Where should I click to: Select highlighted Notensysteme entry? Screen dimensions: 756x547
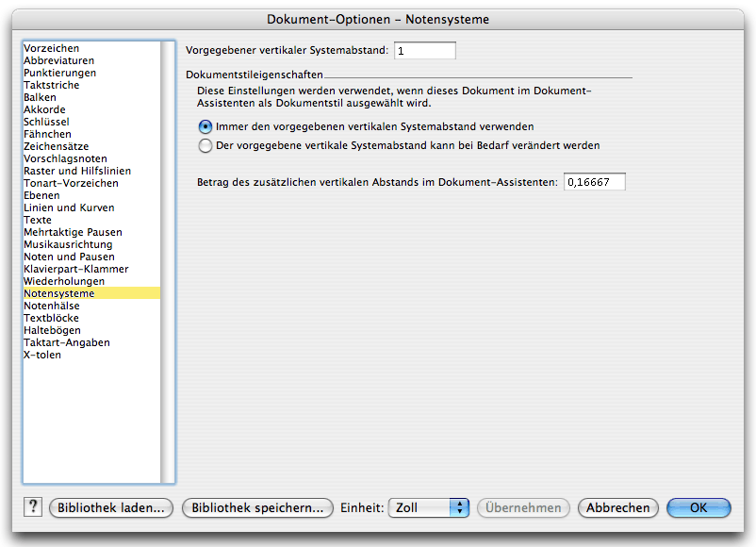tap(91, 293)
